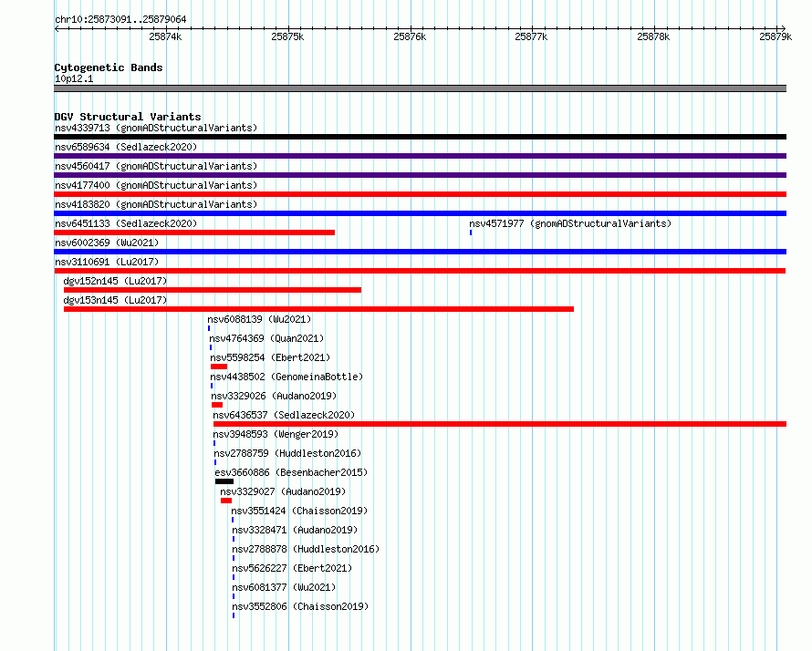Select nsv6436537 (Sedlazeck2020) label

285,415
